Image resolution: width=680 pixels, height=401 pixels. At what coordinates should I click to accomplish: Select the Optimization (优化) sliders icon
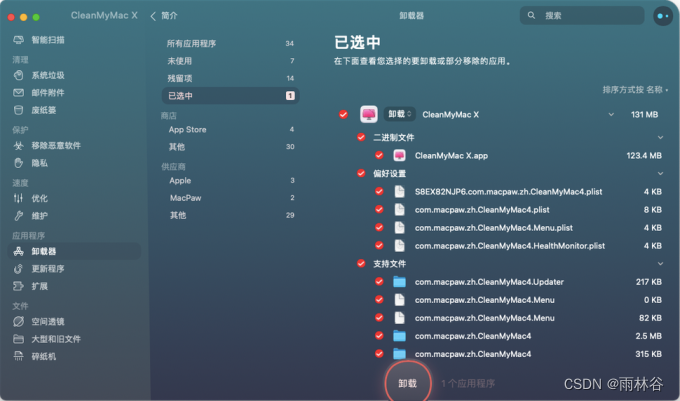[18, 199]
